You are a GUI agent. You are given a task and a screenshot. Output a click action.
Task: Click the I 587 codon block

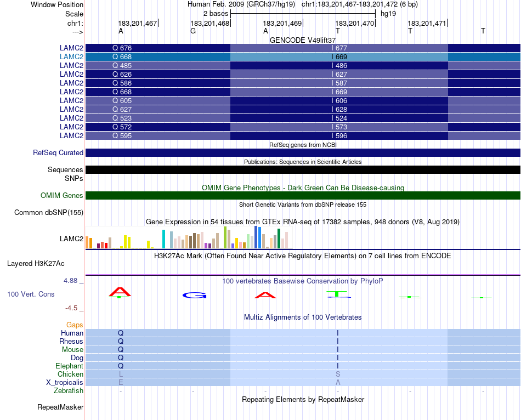[339, 83]
